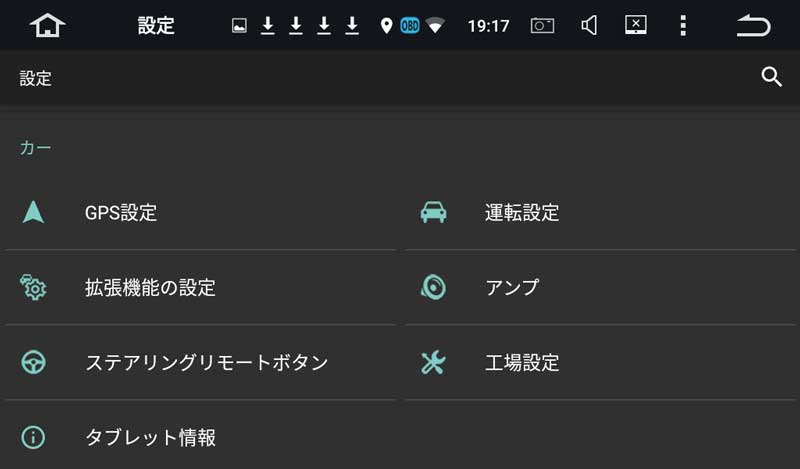Open GPS設定 menu entry
800x469 pixels.
[x=200, y=212]
